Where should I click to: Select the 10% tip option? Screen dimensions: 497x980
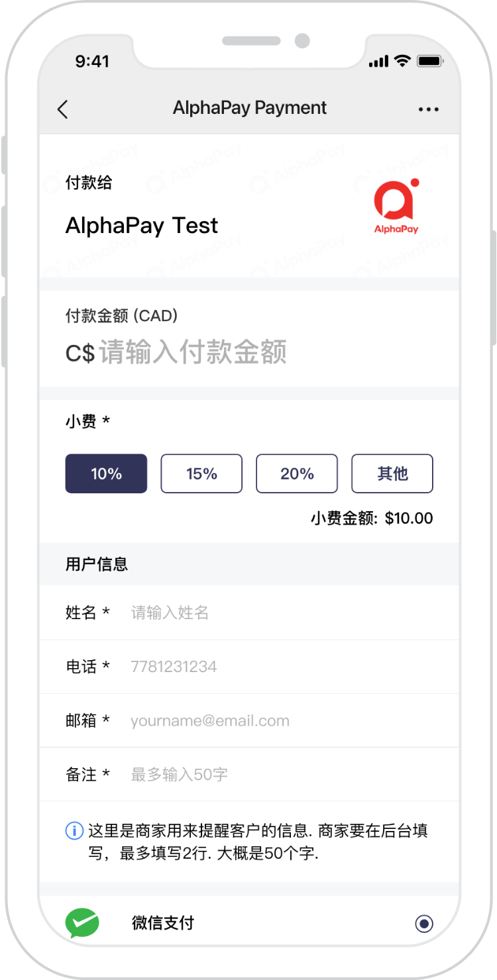106,473
